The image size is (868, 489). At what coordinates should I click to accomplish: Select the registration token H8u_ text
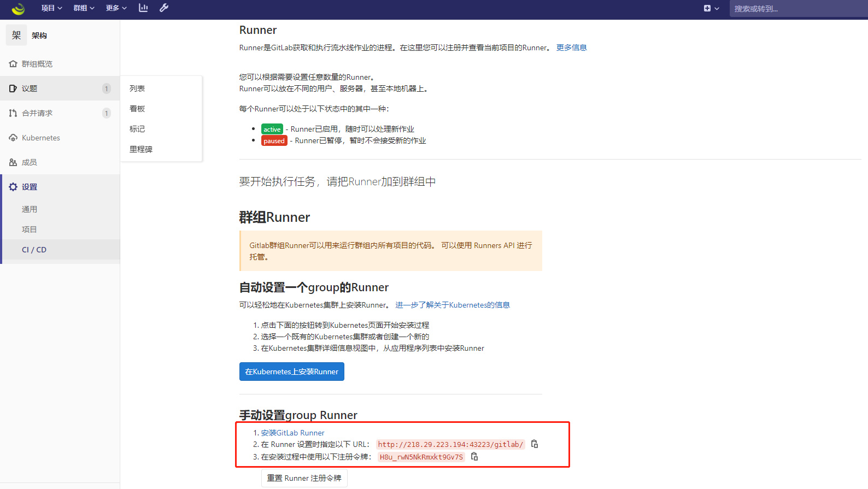[x=421, y=457]
